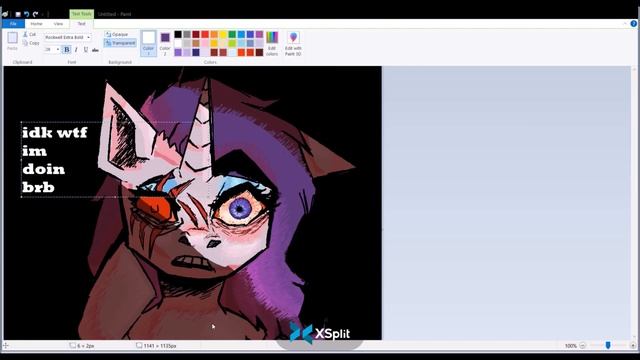640x360 pixels.
Task: Click the word 'idk' in the text box
Action: click(x=38, y=132)
